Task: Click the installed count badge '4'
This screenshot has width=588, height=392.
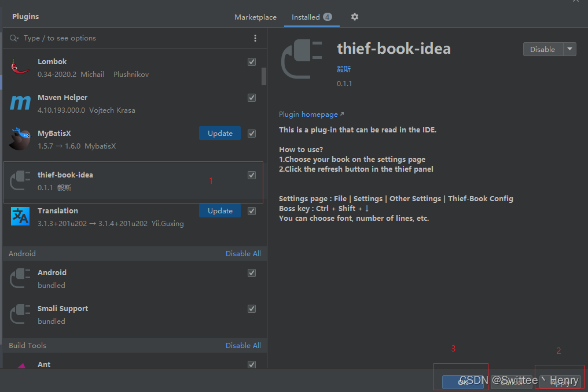Action: pyautogui.click(x=328, y=17)
